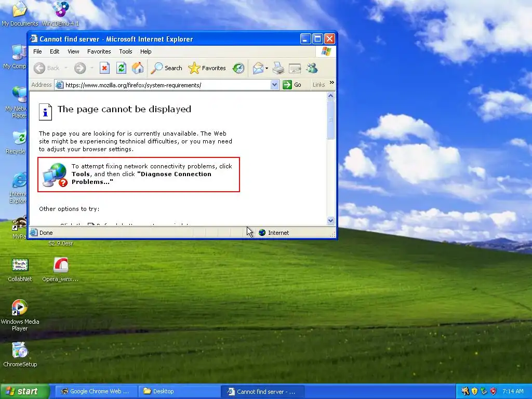Close the Internet Explorer window
This screenshot has width=532, height=399.
(329, 39)
